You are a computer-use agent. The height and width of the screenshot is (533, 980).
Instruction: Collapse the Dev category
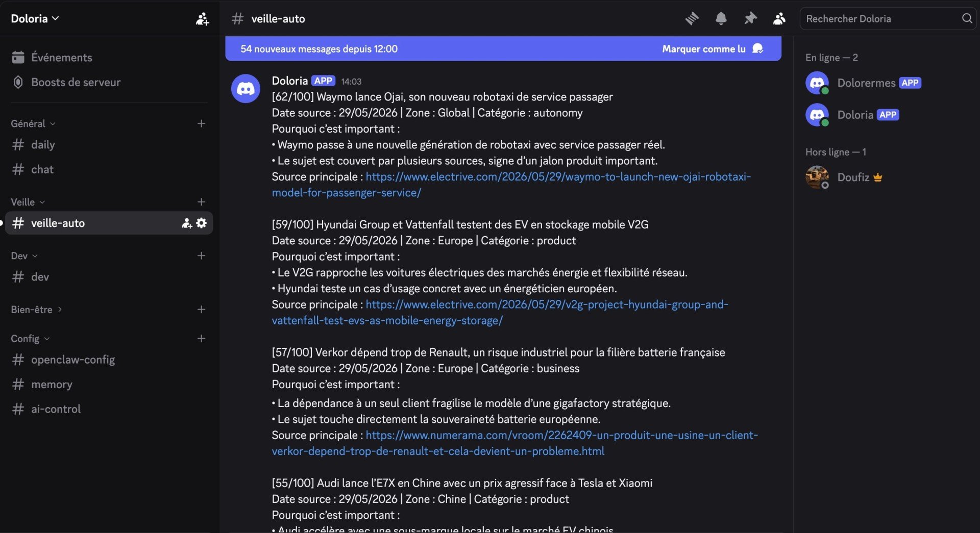pos(24,256)
